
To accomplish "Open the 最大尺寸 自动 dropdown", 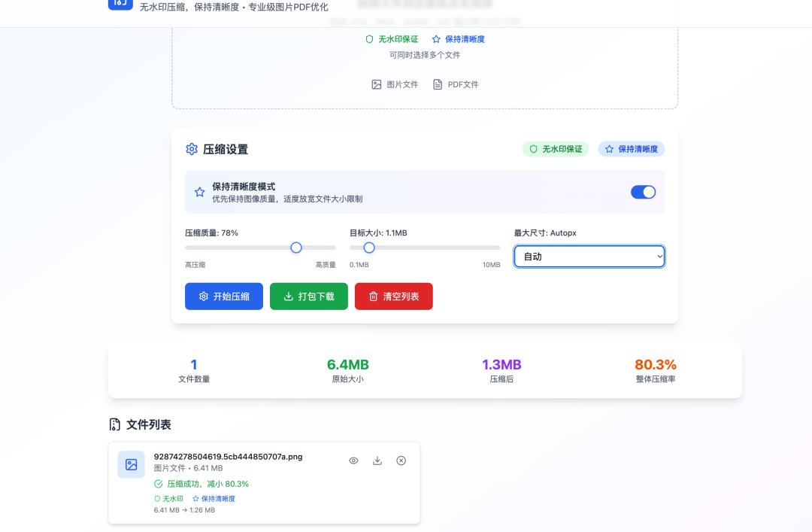I will pos(589,256).
